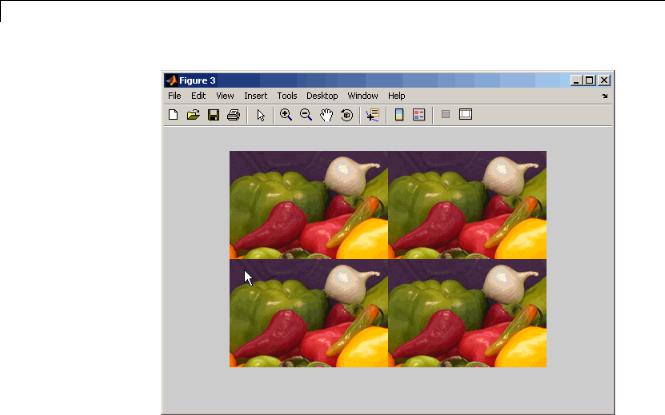Open the Desktop menu
The height and width of the screenshot is (415, 665).
click(x=322, y=96)
